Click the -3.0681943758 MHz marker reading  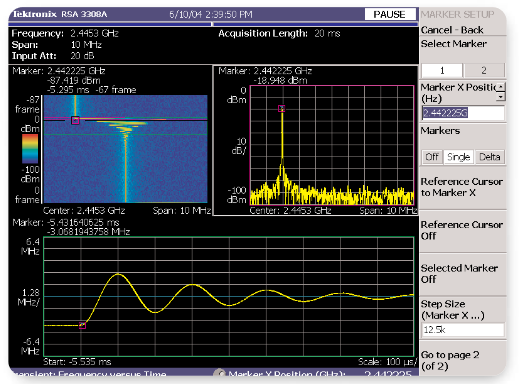point(88,232)
